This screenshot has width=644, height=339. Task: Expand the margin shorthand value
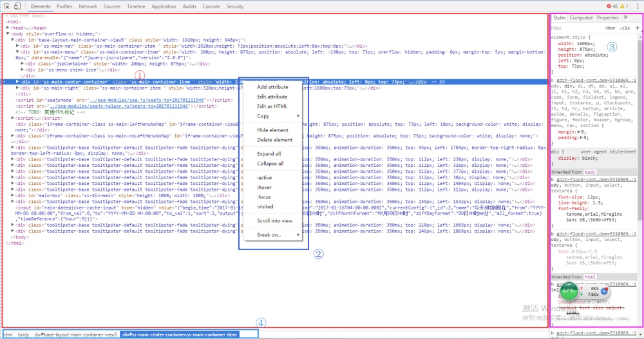tap(579, 132)
